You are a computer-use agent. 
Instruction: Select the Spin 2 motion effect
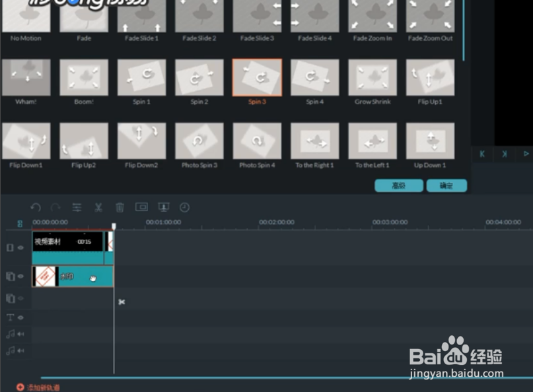click(x=199, y=77)
